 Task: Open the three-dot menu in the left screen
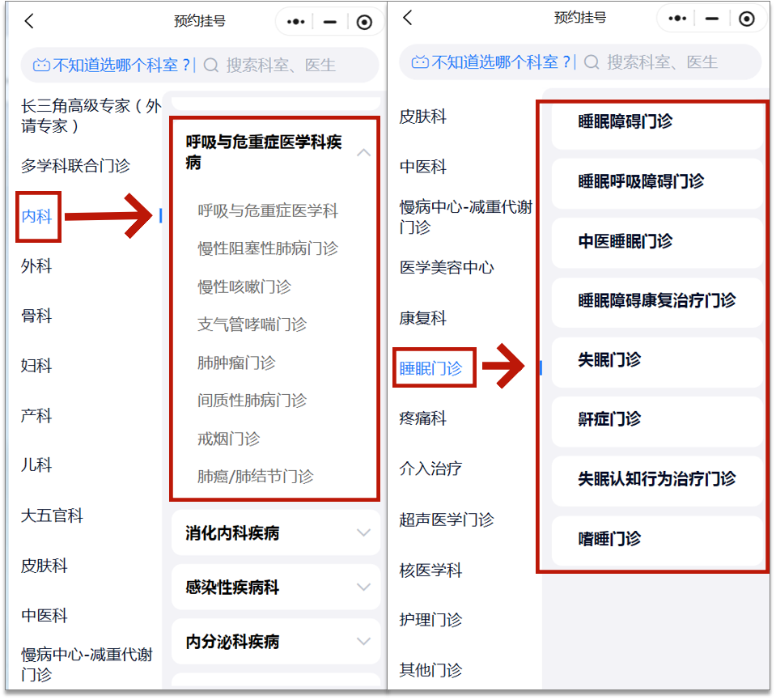(x=295, y=22)
